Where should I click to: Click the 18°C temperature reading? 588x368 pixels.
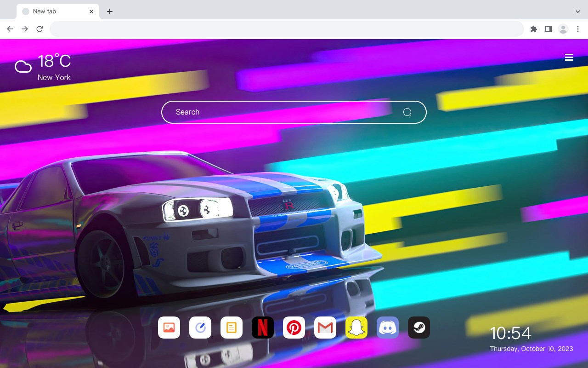coord(54,61)
